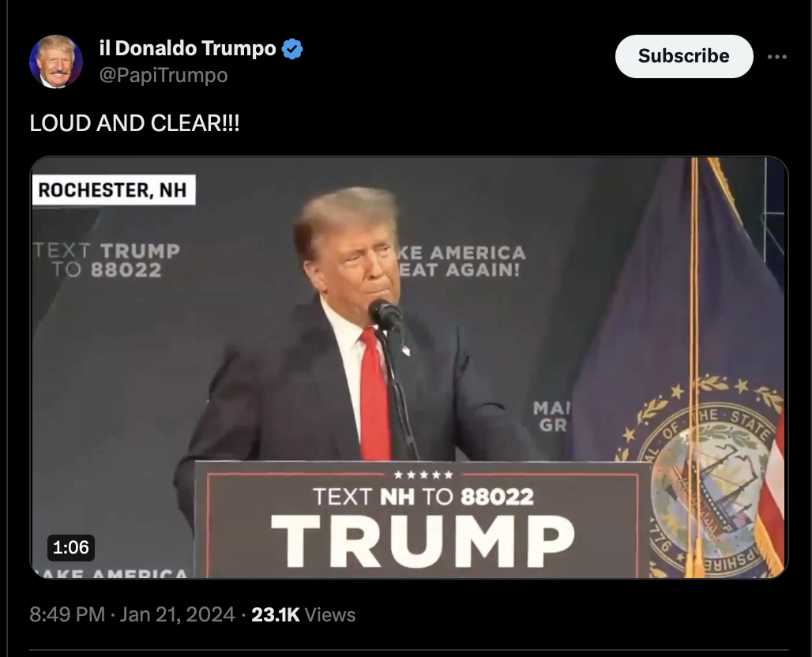
Task: Open the il Donaldo Trumpo profile avatar
Action: (56, 62)
